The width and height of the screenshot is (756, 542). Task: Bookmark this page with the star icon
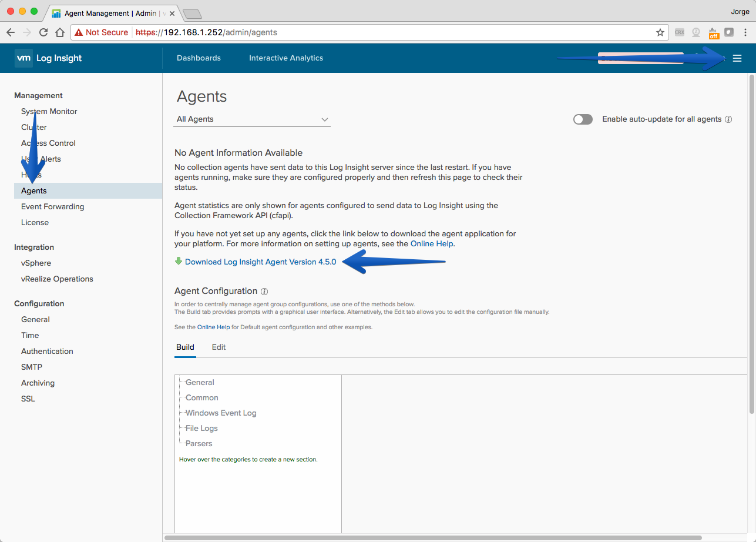(x=660, y=32)
